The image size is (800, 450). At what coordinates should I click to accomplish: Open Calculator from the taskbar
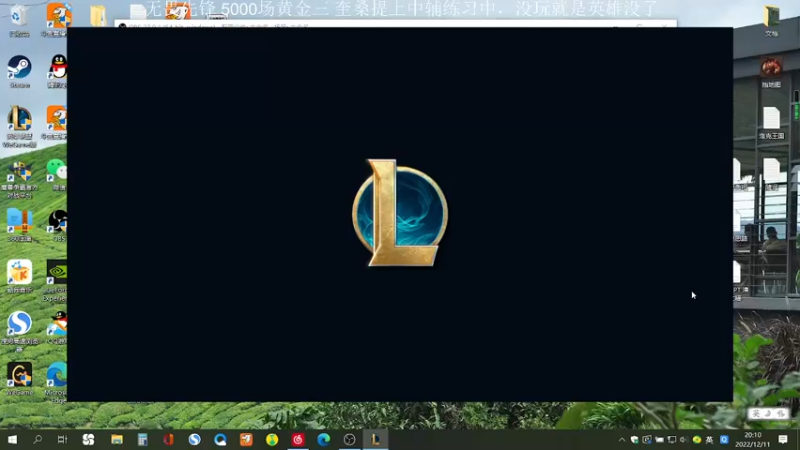pos(142,439)
